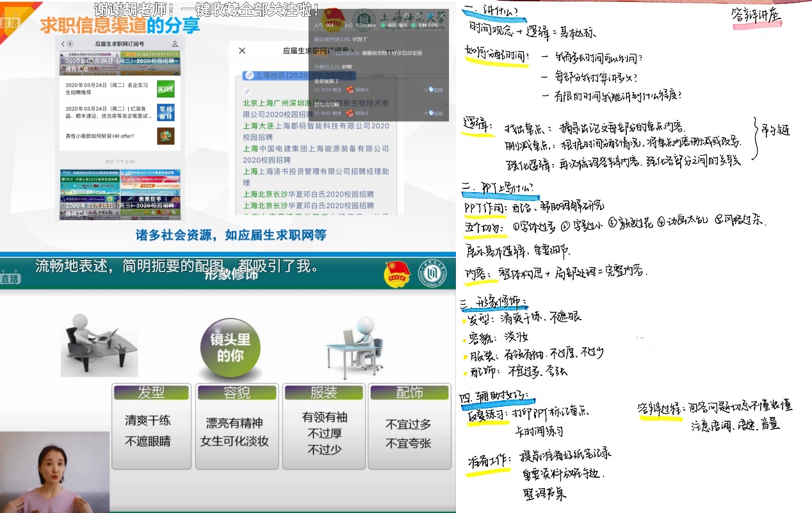Select the 服装 card header
Viewport: 812px width, 513px height.
[323, 393]
